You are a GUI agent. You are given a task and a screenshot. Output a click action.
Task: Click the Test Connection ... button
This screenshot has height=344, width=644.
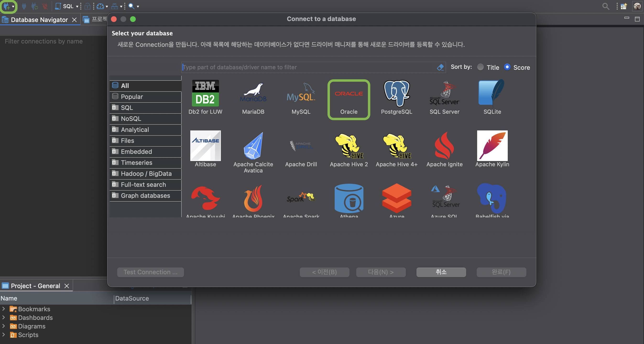[x=151, y=272]
